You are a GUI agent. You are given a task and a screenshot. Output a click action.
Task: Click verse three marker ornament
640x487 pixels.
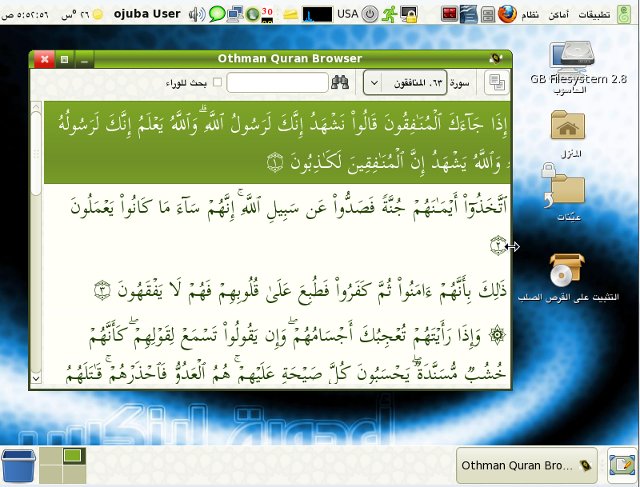(x=102, y=290)
